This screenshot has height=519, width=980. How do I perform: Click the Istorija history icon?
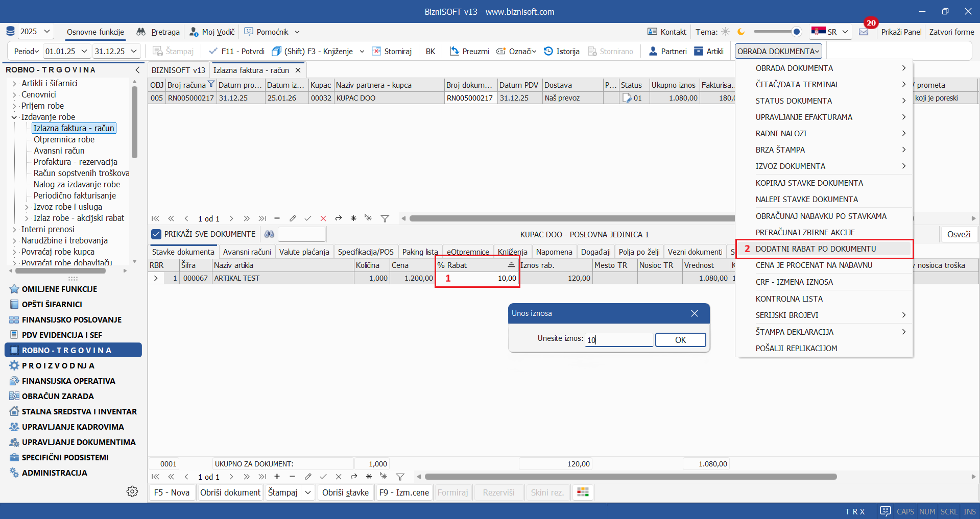[548, 51]
